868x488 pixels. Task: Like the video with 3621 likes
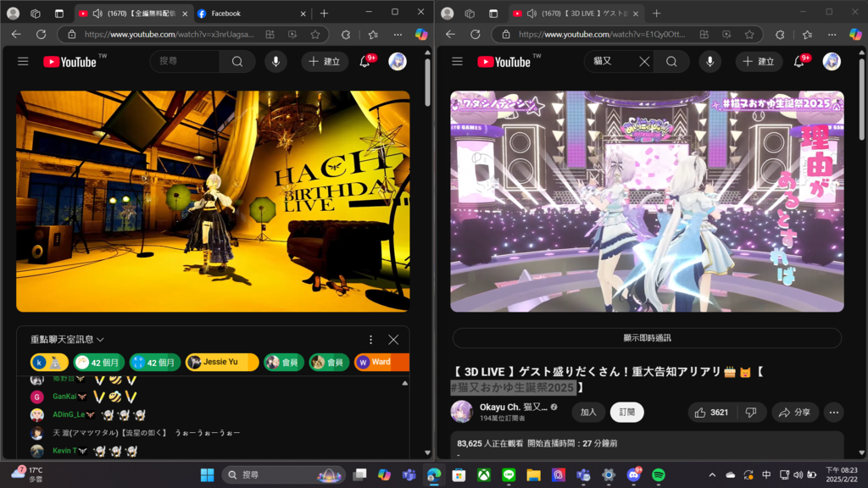point(712,413)
